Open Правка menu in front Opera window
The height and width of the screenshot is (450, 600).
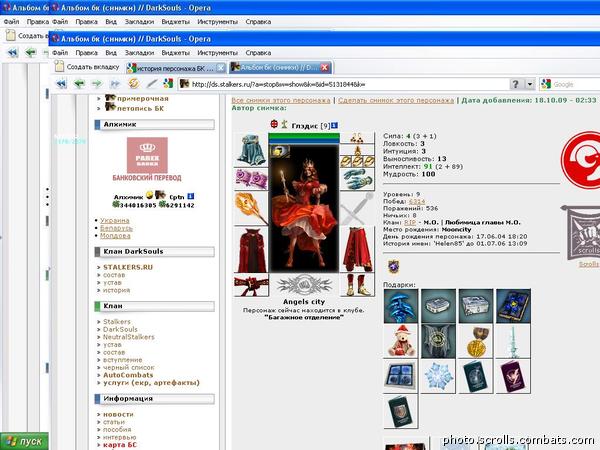(86, 52)
